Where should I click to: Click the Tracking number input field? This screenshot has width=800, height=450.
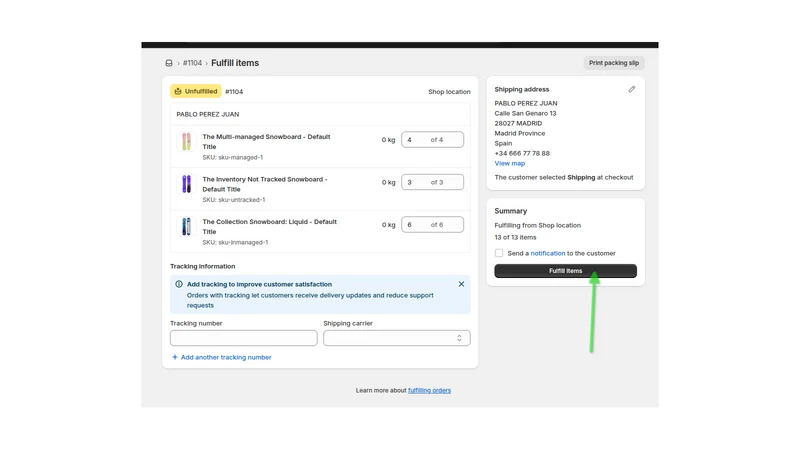pos(243,338)
